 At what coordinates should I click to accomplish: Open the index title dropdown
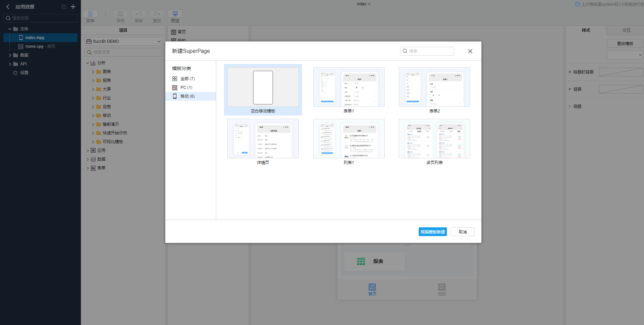(364, 4)
